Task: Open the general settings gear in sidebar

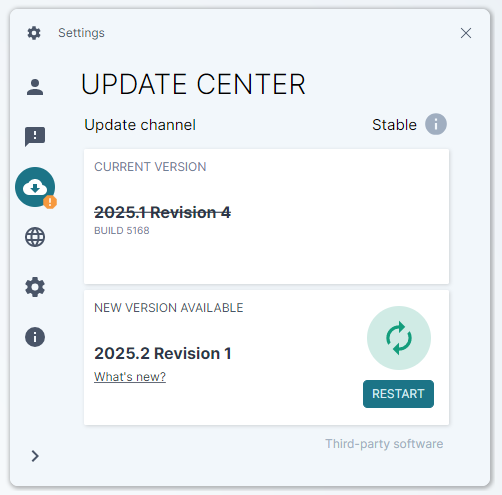Action: 35,287
